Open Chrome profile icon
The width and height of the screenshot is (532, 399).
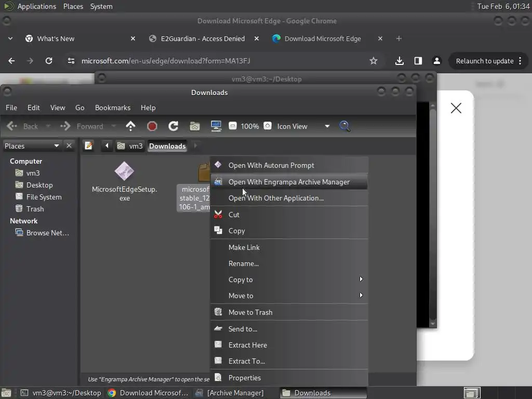click(436, 61)
